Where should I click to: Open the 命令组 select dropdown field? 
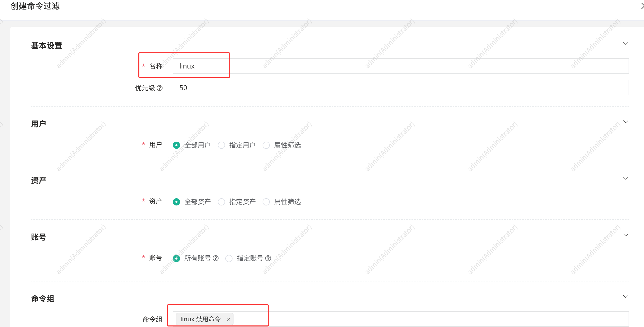click(x=401, y=319)
